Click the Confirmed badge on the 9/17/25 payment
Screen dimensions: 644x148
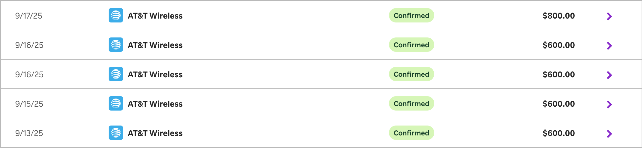tap(411, 15)
